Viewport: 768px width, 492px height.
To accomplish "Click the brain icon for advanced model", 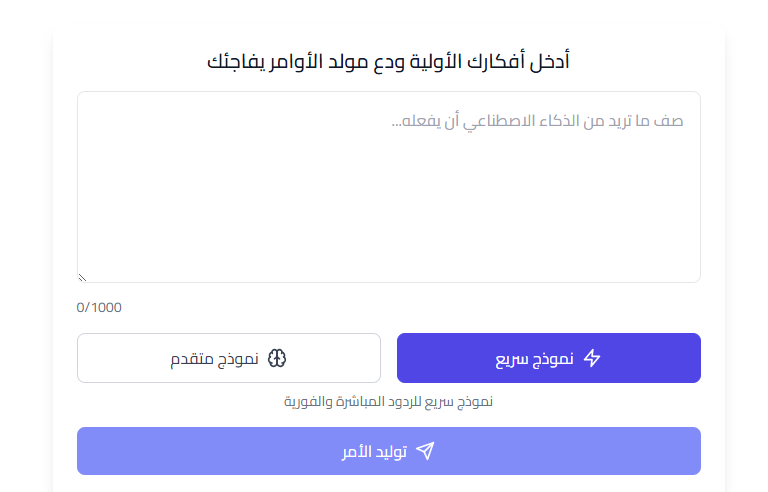I will (277, 358).
